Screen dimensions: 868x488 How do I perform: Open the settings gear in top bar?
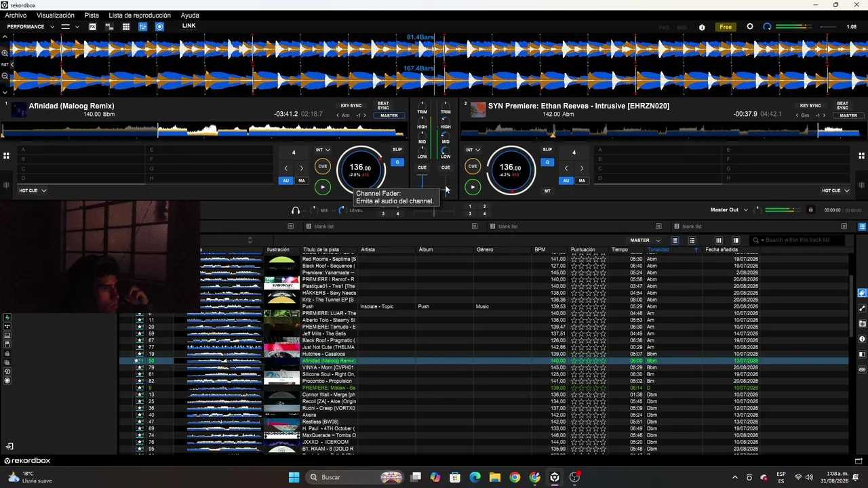749,26
